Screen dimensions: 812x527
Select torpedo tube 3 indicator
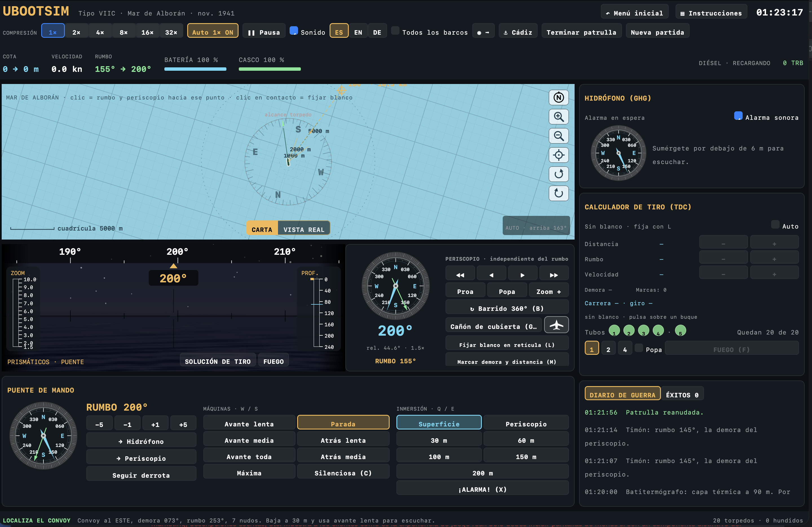[x=643, y=331]
